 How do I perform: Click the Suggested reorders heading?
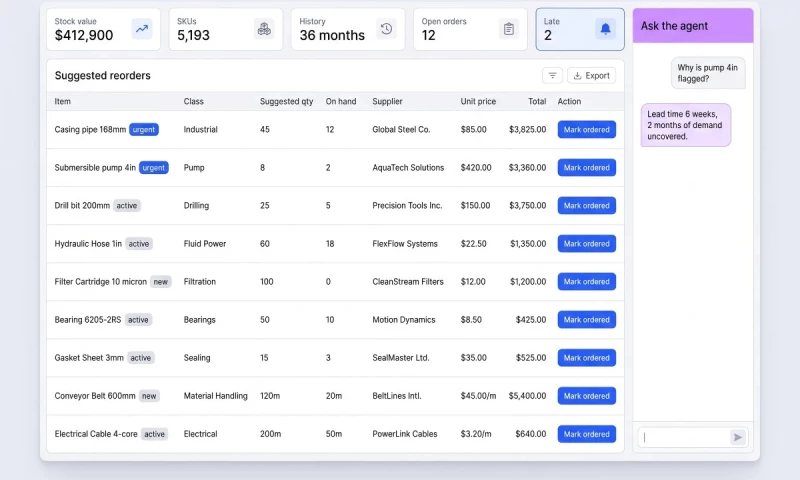[x=103, y=75]
